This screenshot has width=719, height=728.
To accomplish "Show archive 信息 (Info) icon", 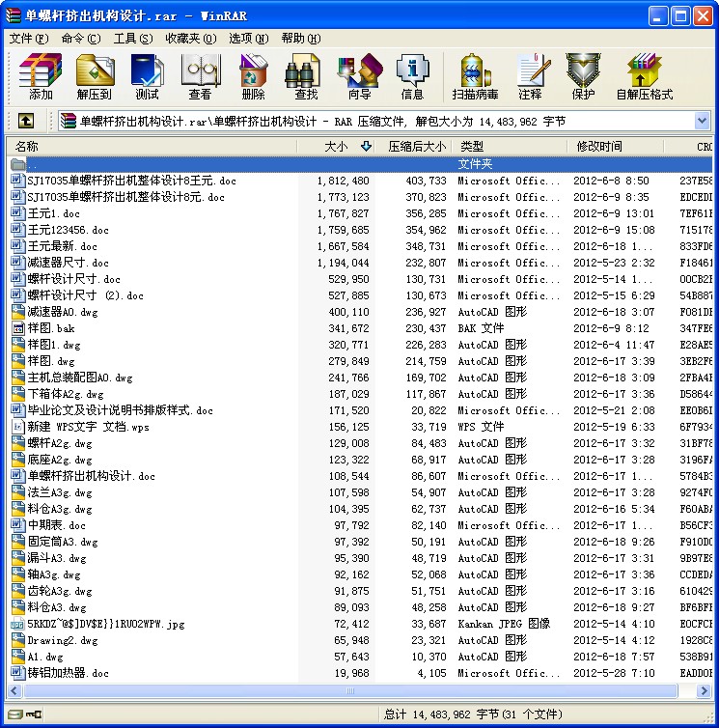I will click(x=412, y=76).
